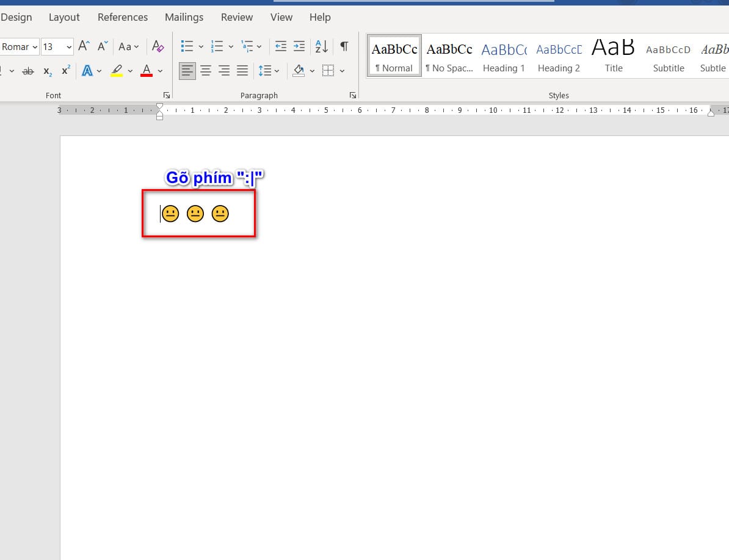Toggle strikethrough formatting
729x560 pixels.
(28, 71)
